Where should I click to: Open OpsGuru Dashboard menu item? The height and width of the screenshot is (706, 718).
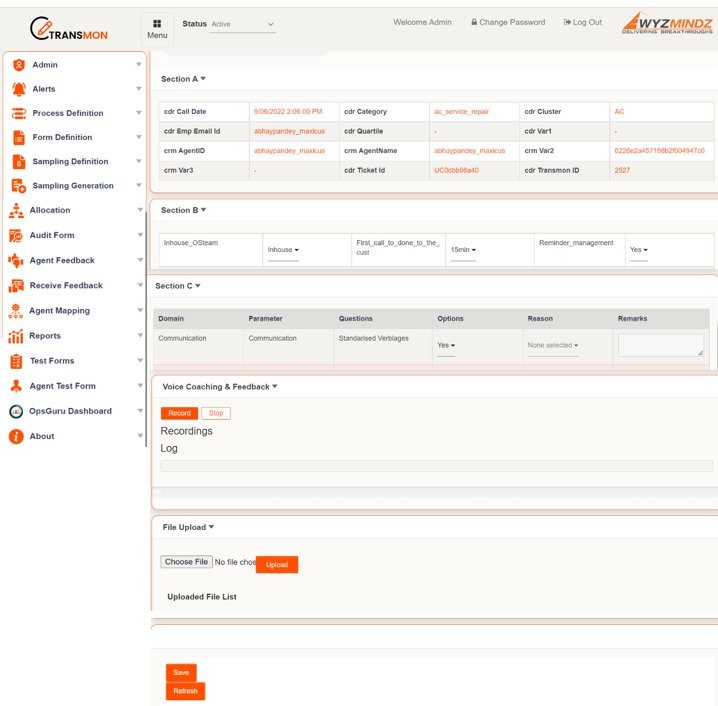coord(70,411)
